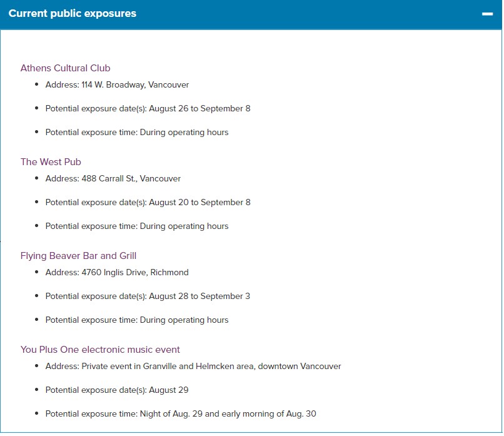Click Athens Club exposure dates August 26 line
This screenshot has width=504, height=436.
(148, 109)
